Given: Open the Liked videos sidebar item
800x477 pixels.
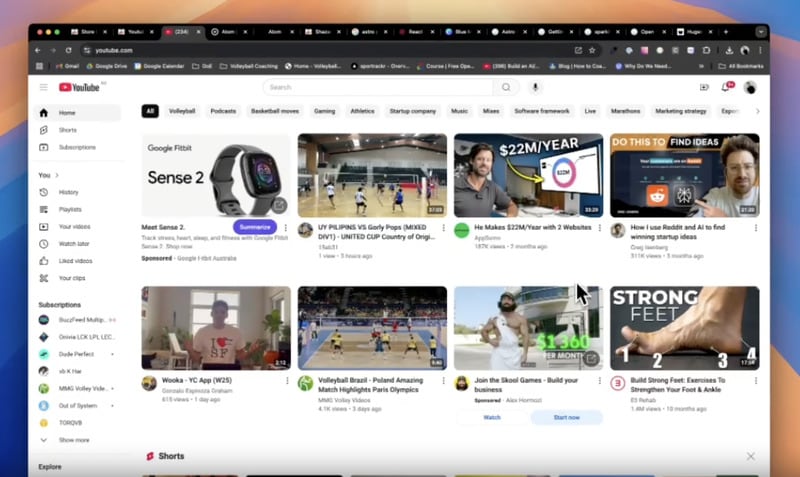Looking at the screenshot, I should pos(75,261).
